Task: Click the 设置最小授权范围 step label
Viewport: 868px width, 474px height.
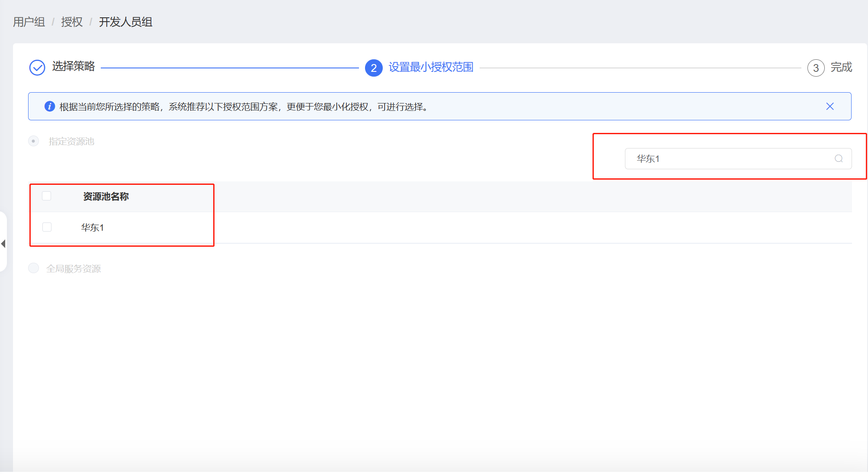Action: pos(431,67)
